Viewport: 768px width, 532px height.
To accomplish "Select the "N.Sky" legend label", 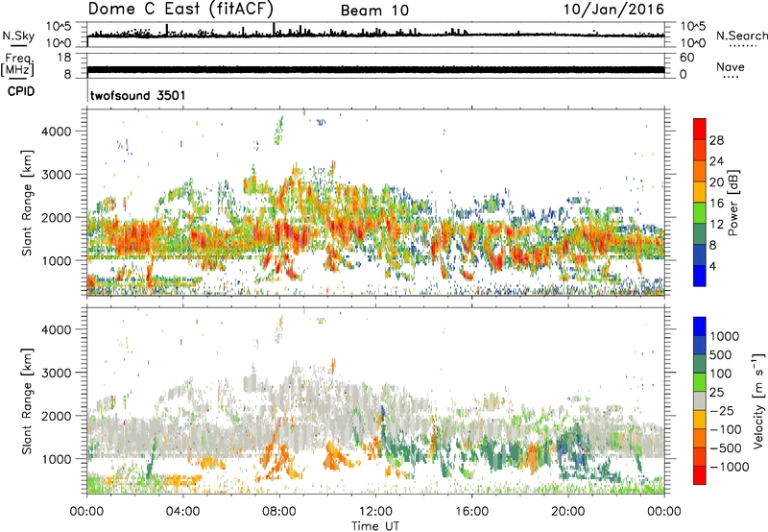I will (x=18, y=36).
